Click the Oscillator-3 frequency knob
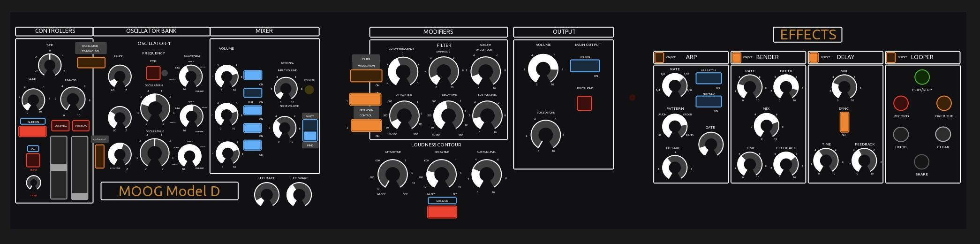Viewport: 980px width, 244px height. pyautogui.click(x=154, y=152)
